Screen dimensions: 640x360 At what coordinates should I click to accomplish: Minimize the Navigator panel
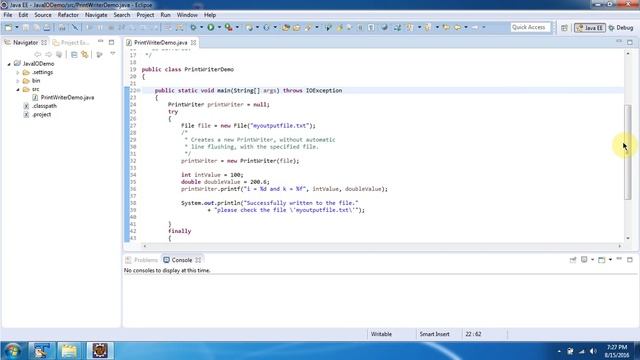coord(100,42)
